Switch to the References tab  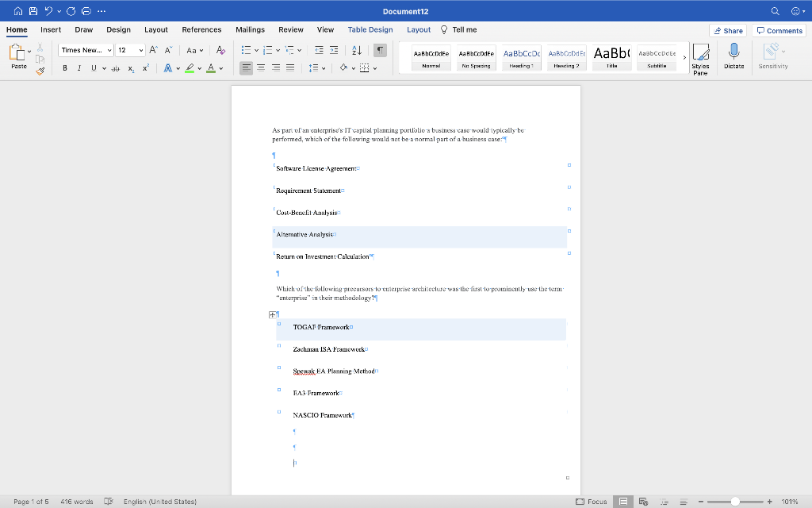tap(201, 29)
